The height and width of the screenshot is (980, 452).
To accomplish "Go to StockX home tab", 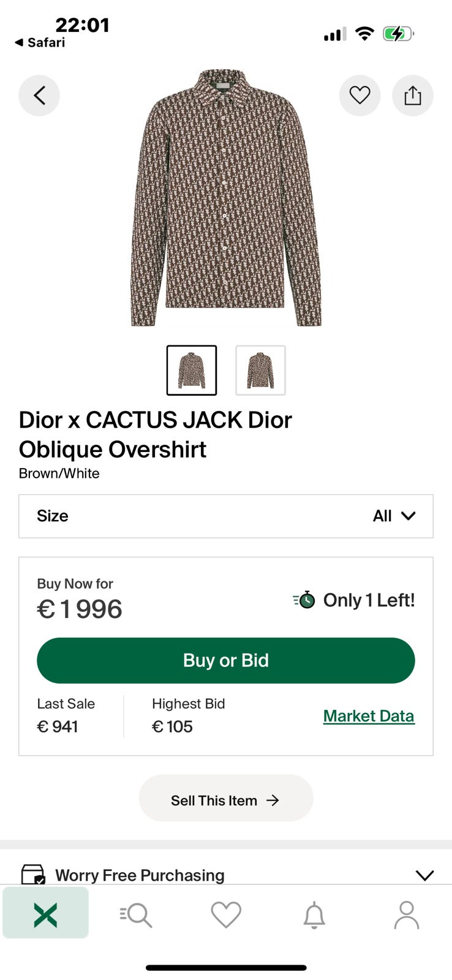I will 45,915.
